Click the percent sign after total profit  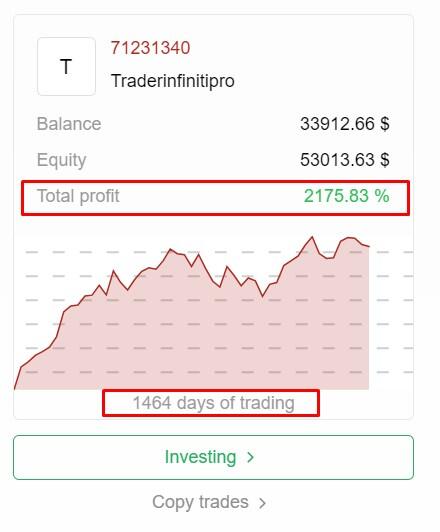point(382,196)
